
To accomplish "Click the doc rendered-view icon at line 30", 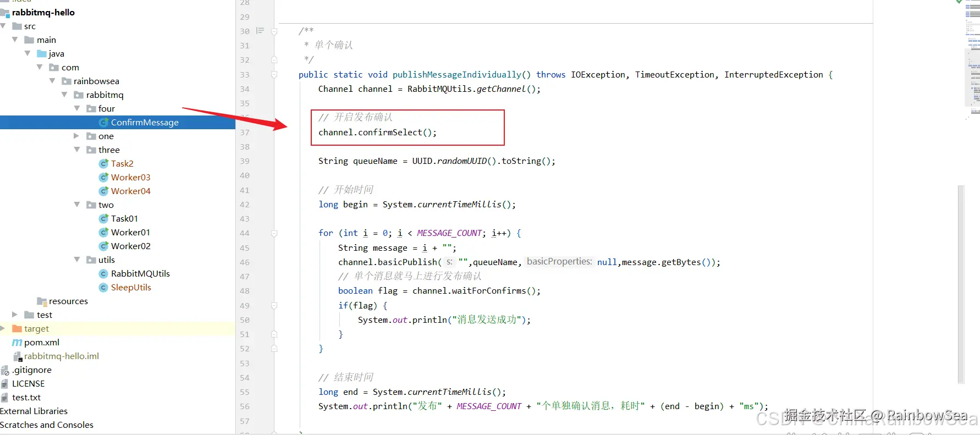I will (x=260, y=31).
